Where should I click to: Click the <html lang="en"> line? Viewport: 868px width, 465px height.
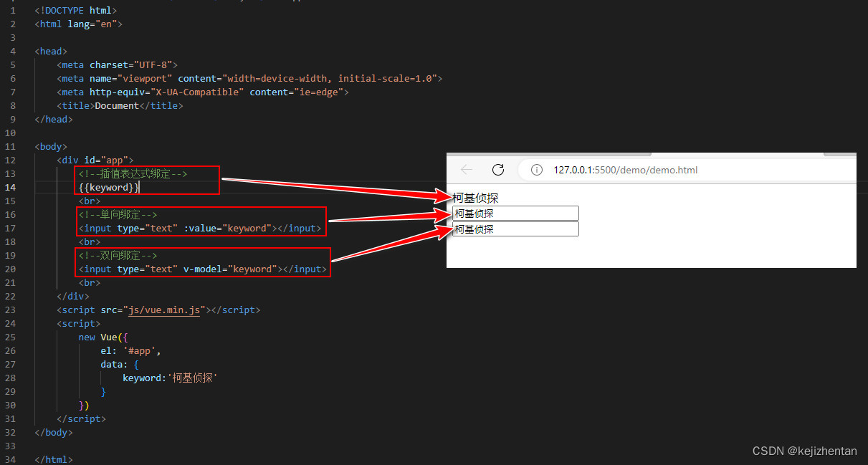click(79, 24)
